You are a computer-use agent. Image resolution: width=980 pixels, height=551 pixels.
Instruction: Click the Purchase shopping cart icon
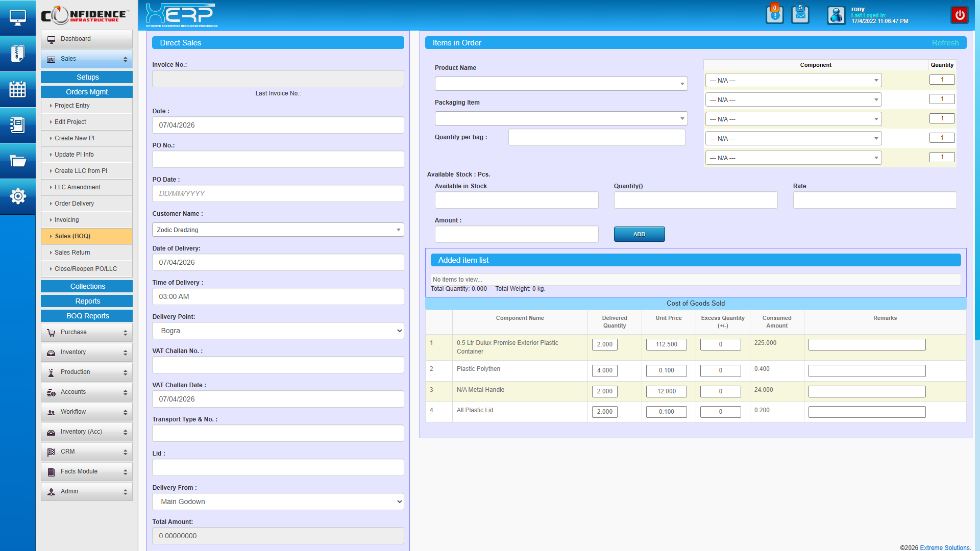tap(51, 333)
